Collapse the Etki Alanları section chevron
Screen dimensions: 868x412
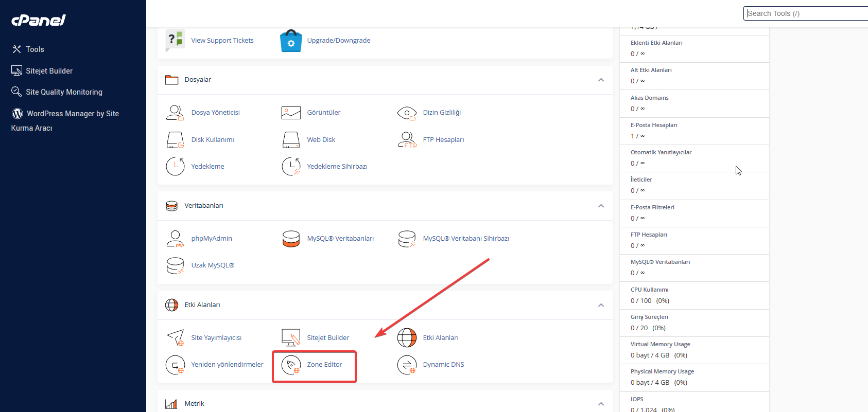[601, 305]
